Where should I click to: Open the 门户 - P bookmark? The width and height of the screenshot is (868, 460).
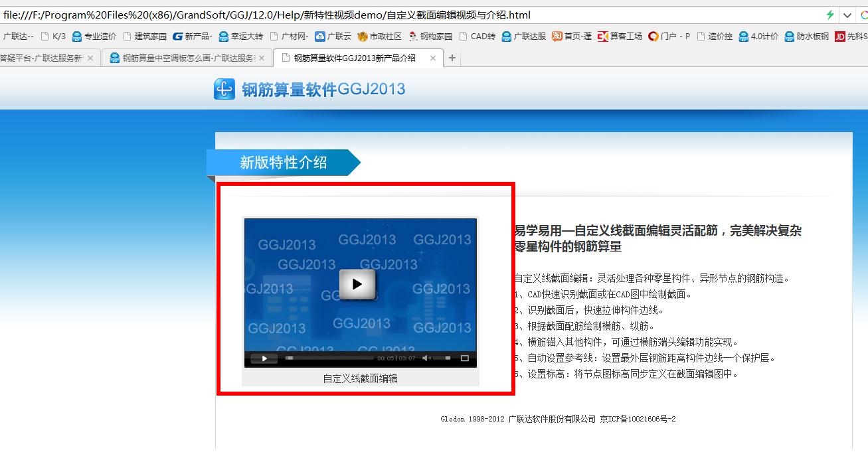pyautogui.click(x=669, y=37)
